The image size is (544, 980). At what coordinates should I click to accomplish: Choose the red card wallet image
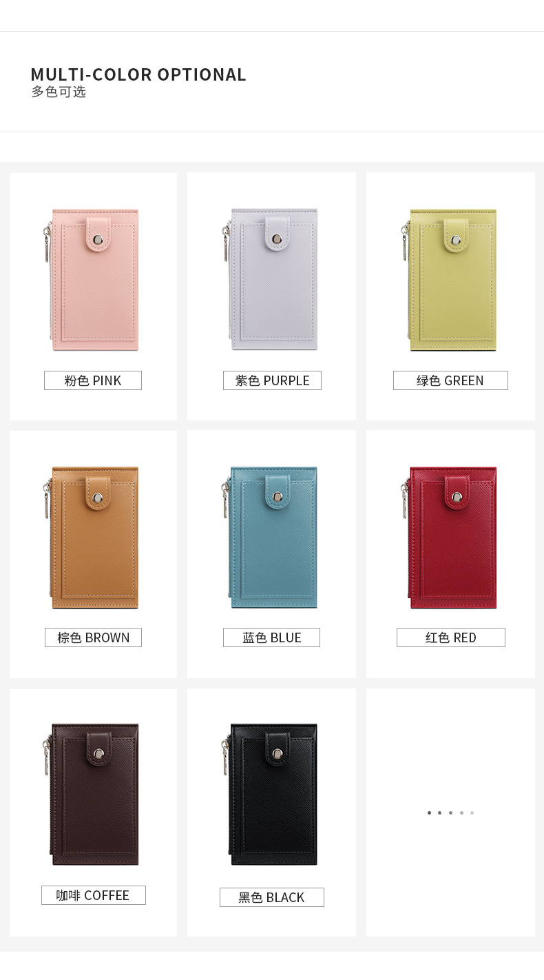point(449,538)
